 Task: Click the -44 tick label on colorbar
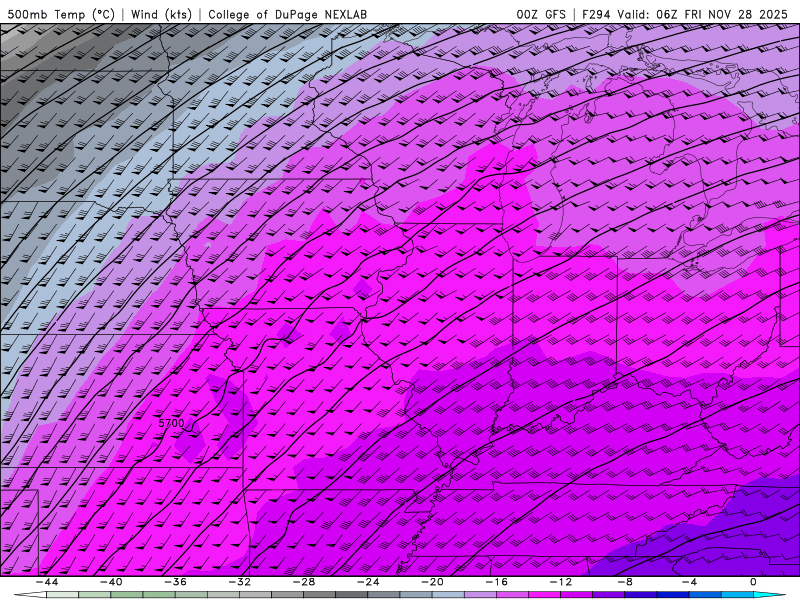(46, 582)
